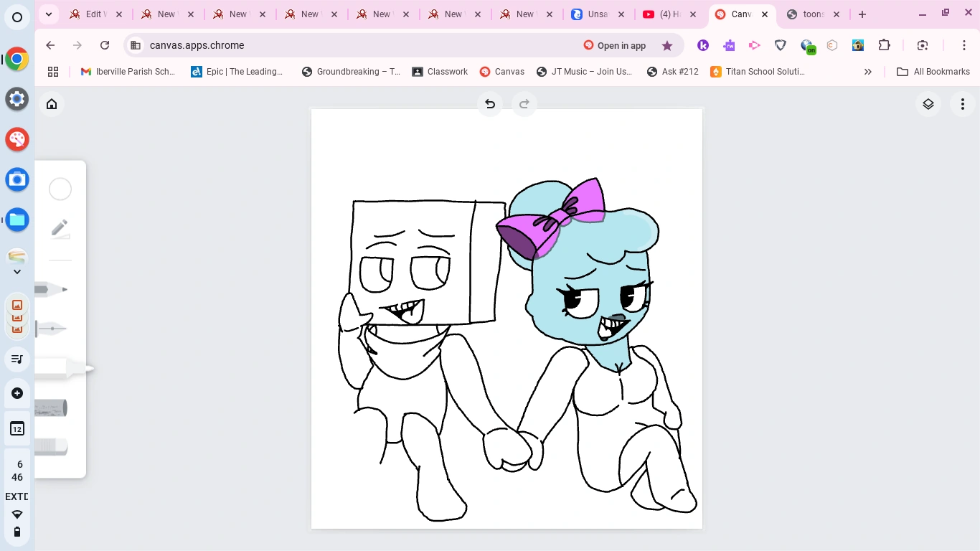The width and height of the screenshot is (980, 551).
Task: Expand the shelf tools chevron
Action: coord(17,271)
